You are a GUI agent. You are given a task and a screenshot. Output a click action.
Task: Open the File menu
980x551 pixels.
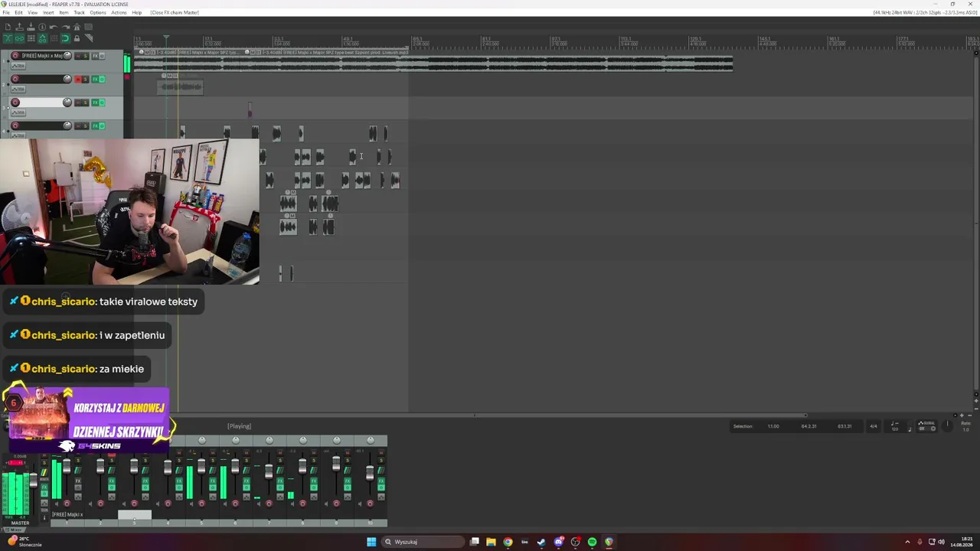(x=6, y=13)
